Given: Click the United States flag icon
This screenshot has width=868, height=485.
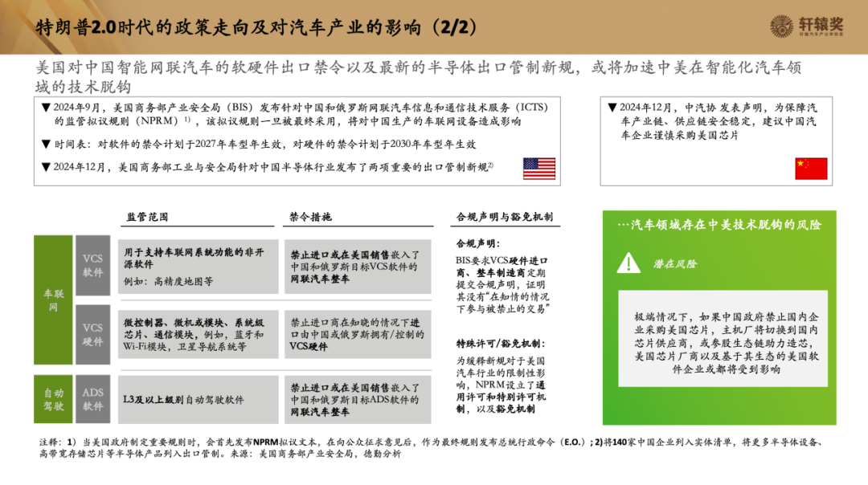Looking at the screenshot, I should 539,168.
